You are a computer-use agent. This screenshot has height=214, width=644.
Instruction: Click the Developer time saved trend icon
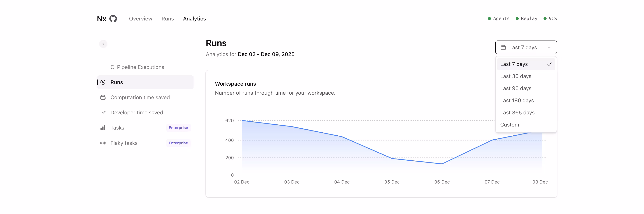pyautogui.click(x=103, y=113)
